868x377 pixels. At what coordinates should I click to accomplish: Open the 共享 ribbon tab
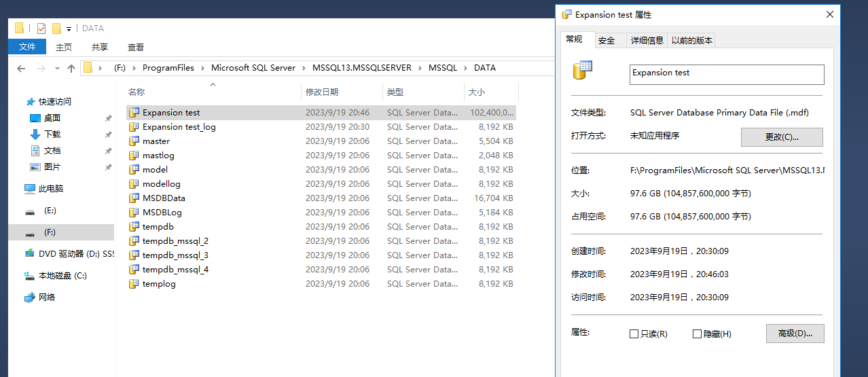[x=100, y=47]
